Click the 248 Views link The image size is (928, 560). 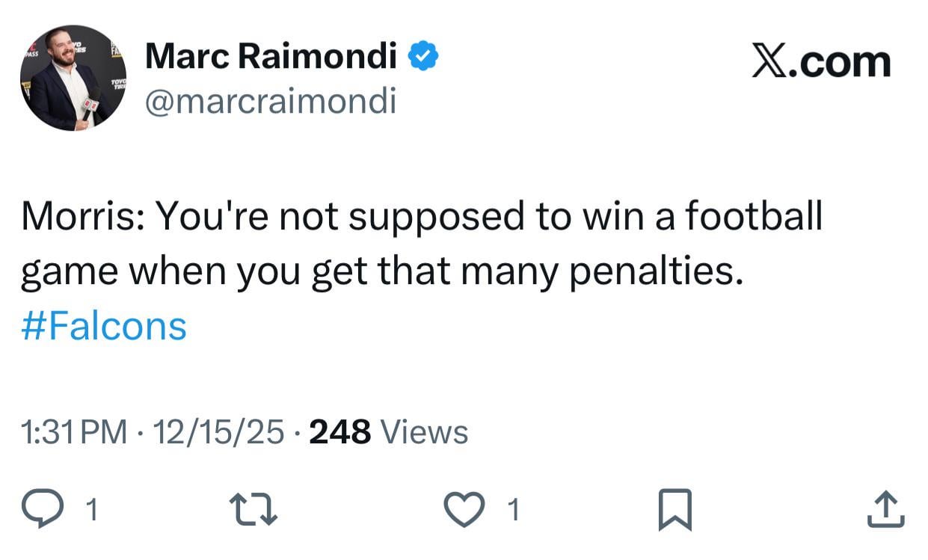389,431
